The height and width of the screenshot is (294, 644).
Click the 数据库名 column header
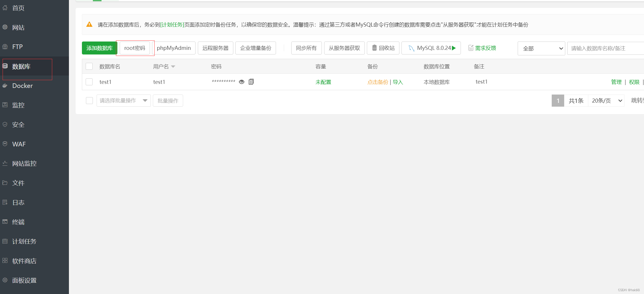110,67
